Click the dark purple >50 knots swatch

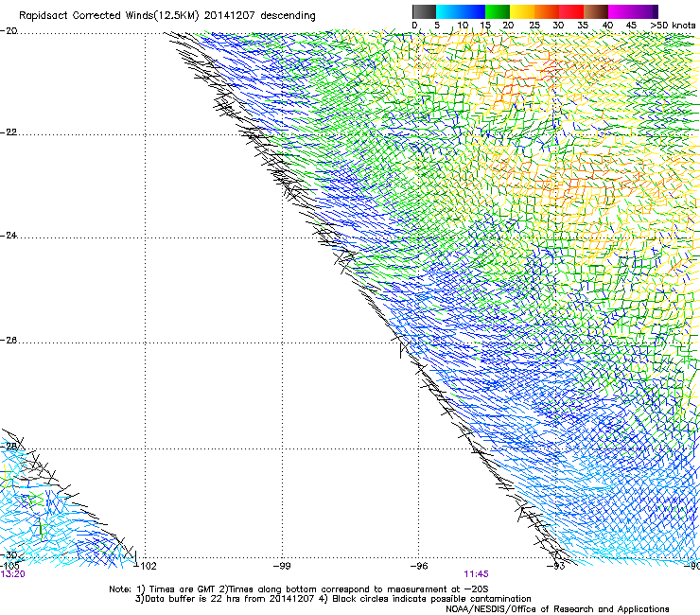coord(656,11)
